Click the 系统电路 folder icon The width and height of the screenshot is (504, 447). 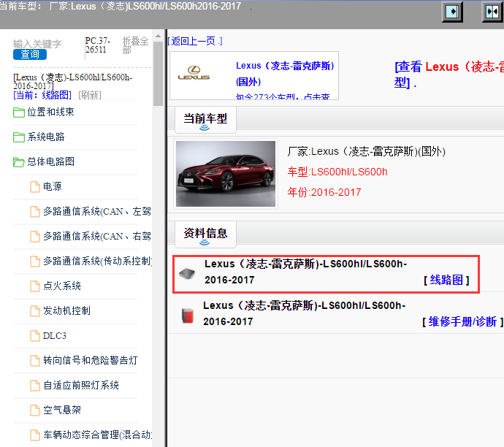click(19, 137)
